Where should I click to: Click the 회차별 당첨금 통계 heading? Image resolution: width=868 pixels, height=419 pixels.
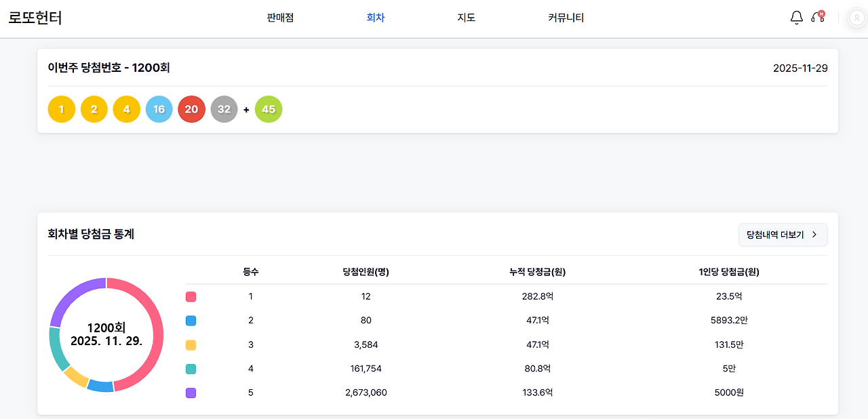pos(91,234)
